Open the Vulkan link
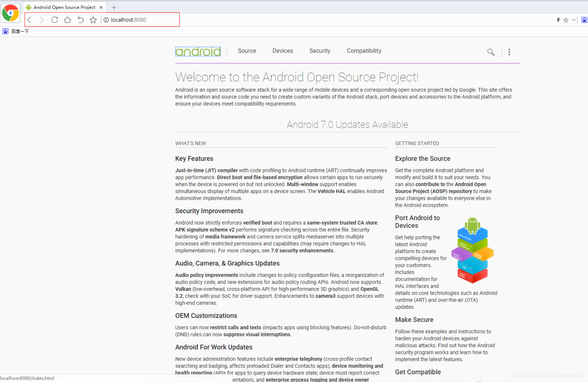The width and height of the screenshot is (588, 382). [183, 289]
